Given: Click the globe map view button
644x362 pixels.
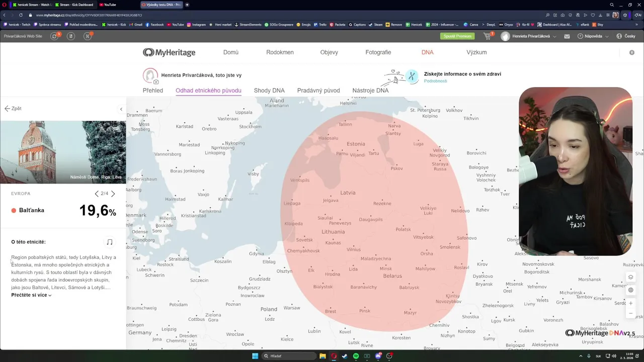Looking at the screenshot, I should point(630,290).
